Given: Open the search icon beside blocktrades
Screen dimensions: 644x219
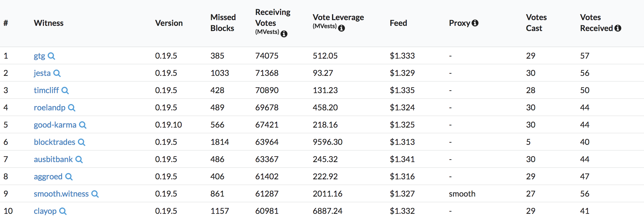Looking at the screenshot, I should tap(82, 142).
